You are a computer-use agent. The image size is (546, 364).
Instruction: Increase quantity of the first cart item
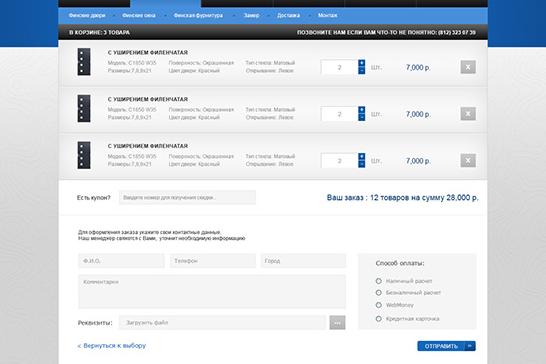click(361, 63)
